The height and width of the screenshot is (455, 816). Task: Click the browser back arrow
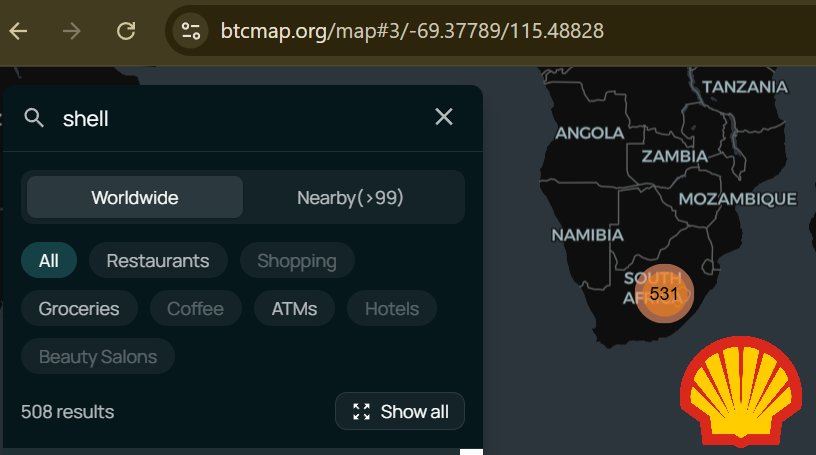18,30
